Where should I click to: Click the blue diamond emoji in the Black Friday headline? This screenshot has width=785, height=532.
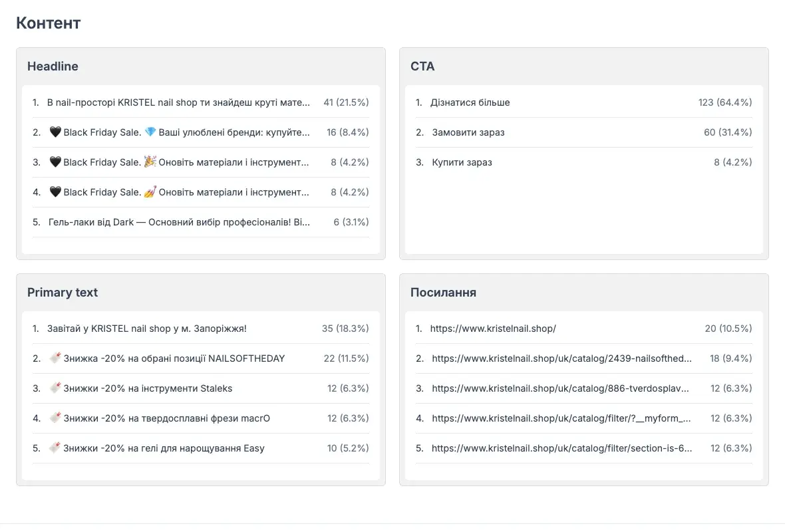[150, 132]
